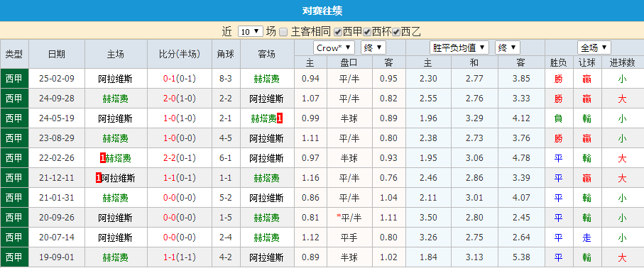The height and width of the screenshot is (268, 644).
Task: Open away team 赫塔费 in 25-02-09 row
Action: point(266,79)
